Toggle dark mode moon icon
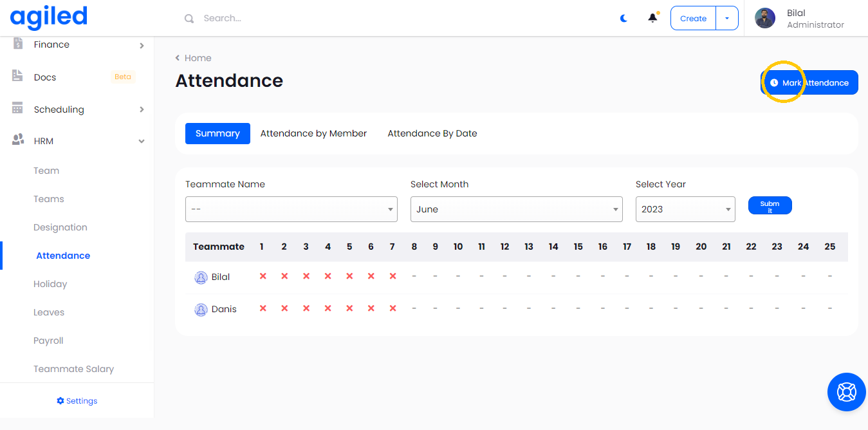 coord(623,19)
